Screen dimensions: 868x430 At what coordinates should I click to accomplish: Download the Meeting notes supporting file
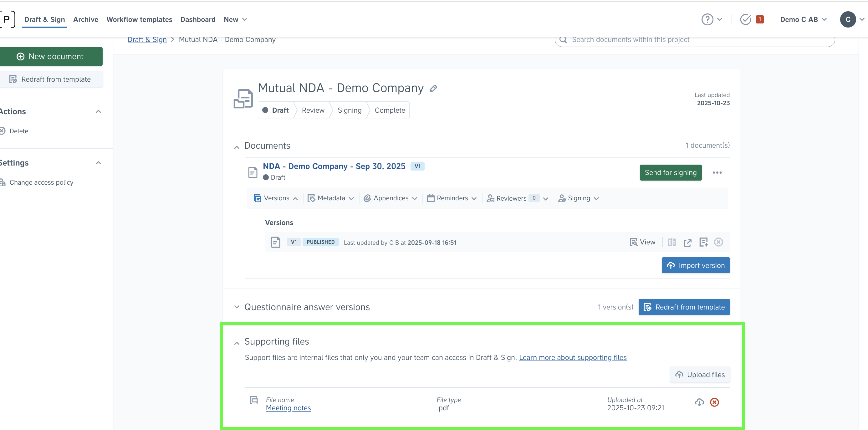pyautogui.click(x=699, y=402)
